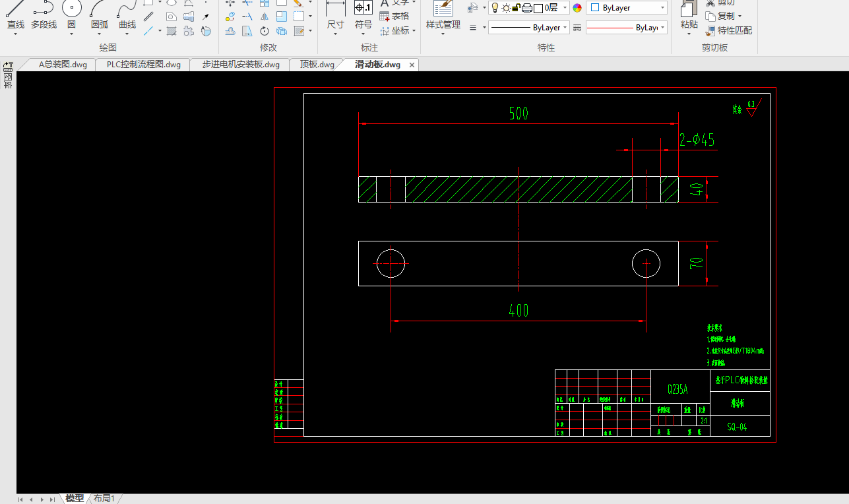
Task: Select the 直线 (Line) tool
Action: [15, 15]
